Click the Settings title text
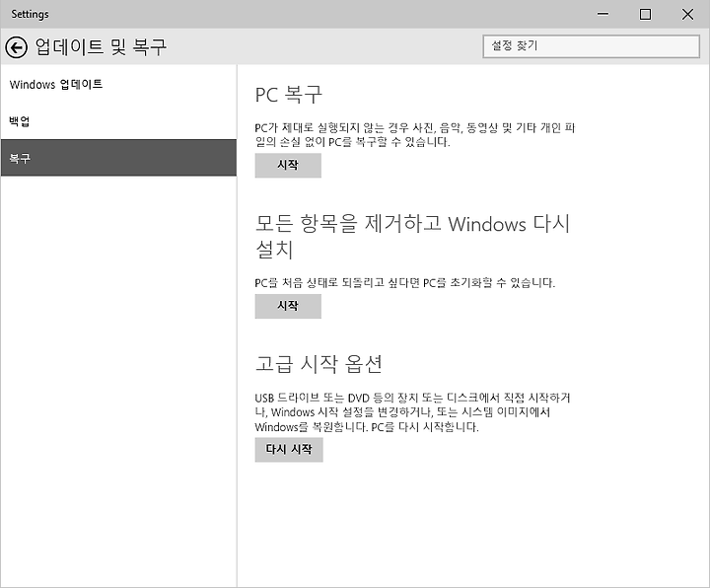710x588 pixels. click(30, 14)
